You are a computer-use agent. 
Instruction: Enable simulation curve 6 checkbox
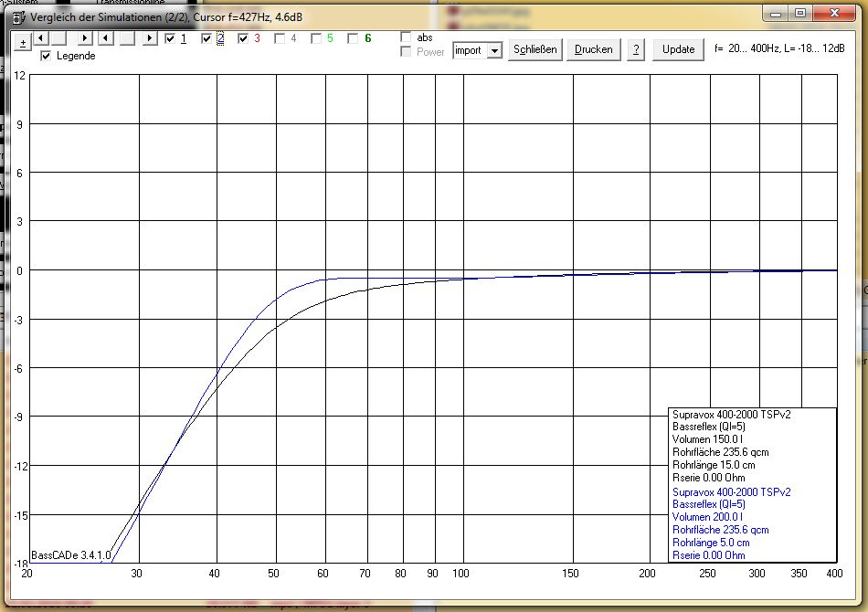[353, 38]
